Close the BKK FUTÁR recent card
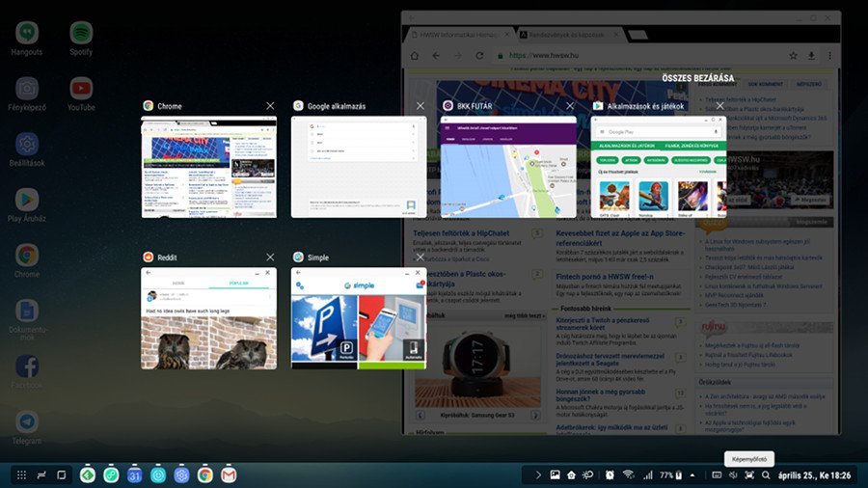Viewport: 868px width, 488px height. click(570, 106)
